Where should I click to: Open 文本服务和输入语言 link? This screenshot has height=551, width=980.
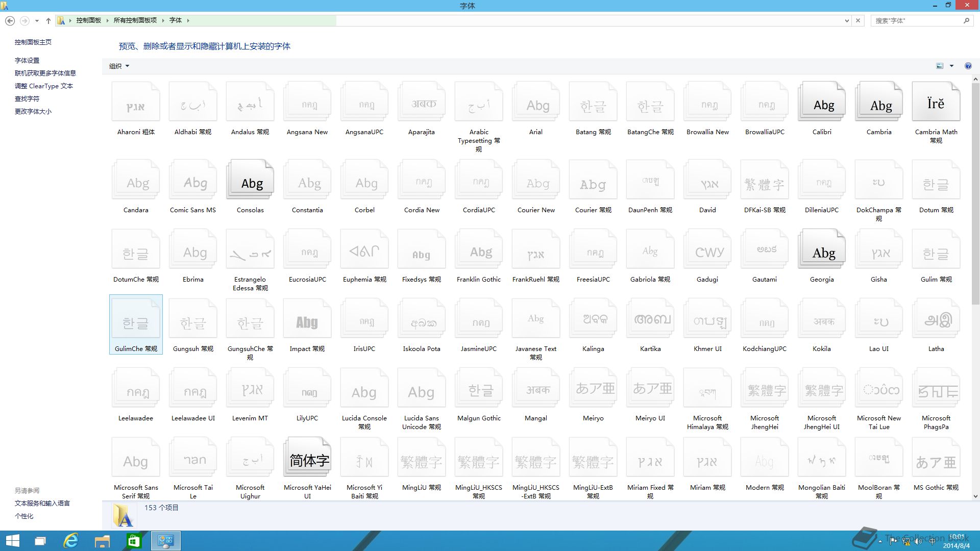[x=42, y=503]
